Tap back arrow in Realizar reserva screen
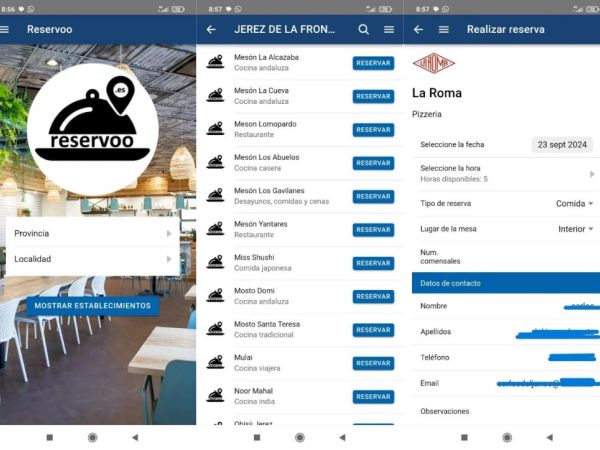 point(418,29)
